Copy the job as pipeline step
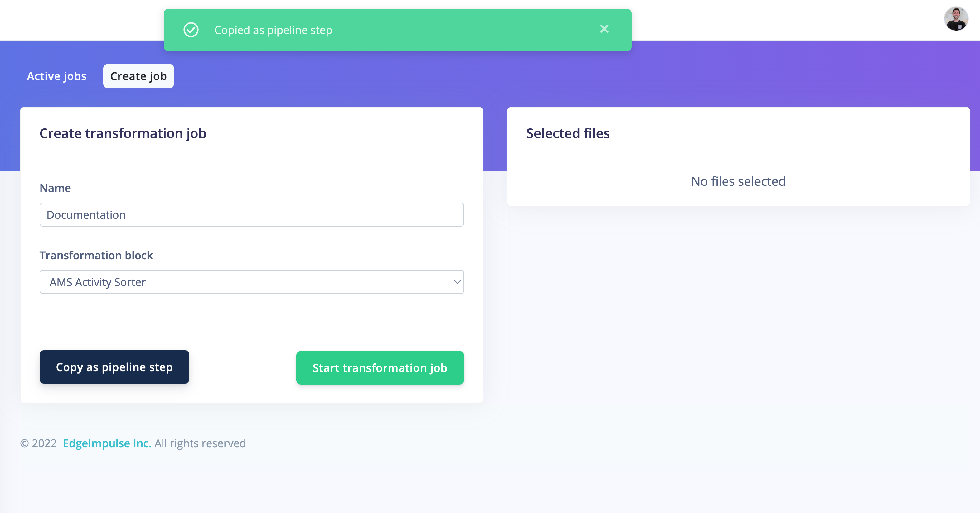 [x=114, y=367]
